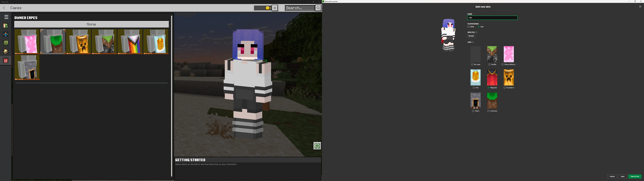644x181 pixels.
Task: Toggle the character preview fullscreen icon
Action: [317, 146]
